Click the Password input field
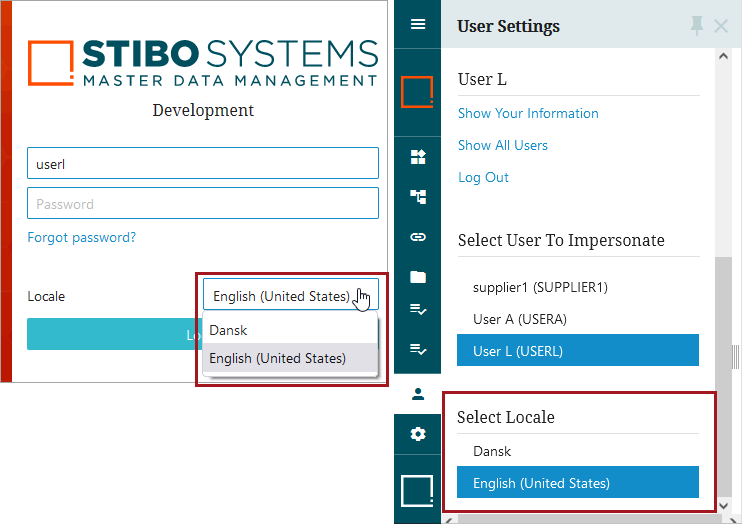Viewport: 742px width, 524px height. [x=203, y=203]
